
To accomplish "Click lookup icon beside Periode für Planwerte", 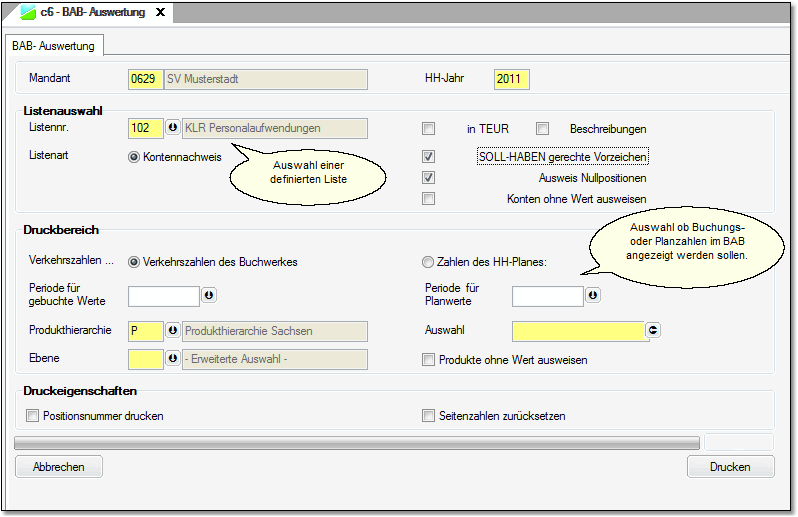I will tap(593, 296).
